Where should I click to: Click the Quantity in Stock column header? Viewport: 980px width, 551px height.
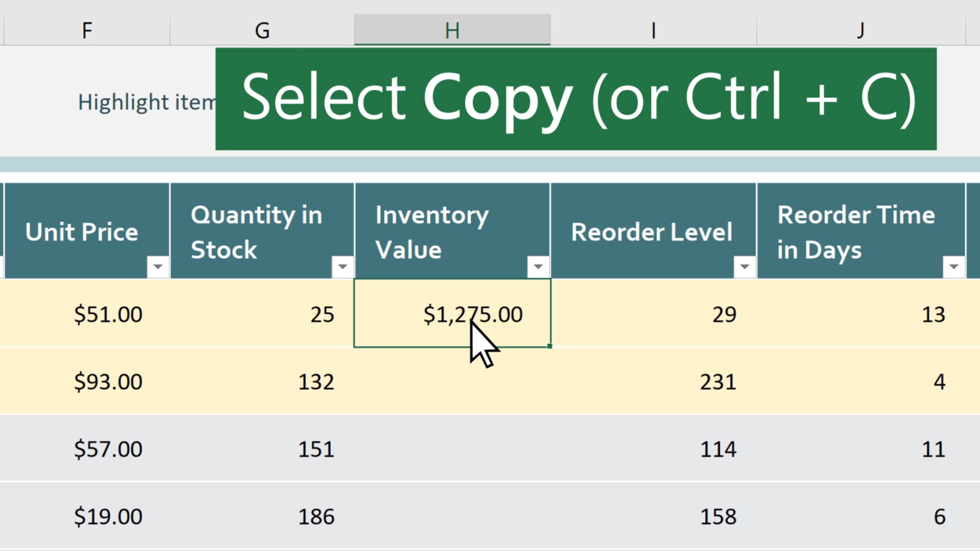(x=262, y=233)
